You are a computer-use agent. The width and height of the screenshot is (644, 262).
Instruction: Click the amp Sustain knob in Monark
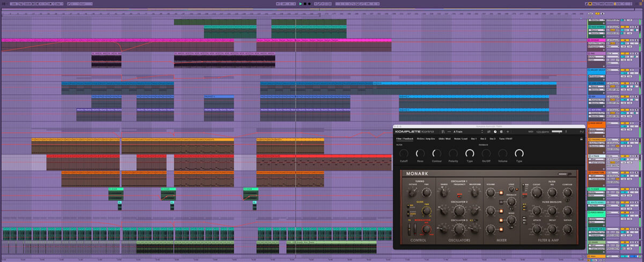coord(568,229)
